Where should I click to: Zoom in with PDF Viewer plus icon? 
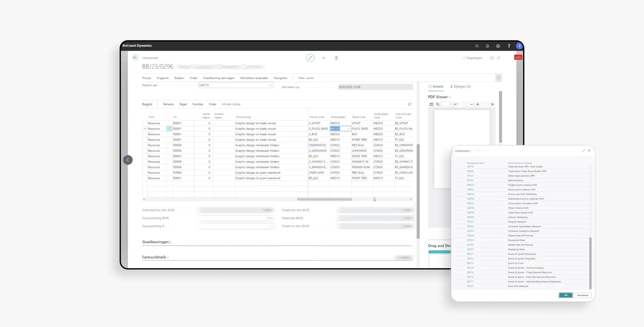(x=478, y=104)
